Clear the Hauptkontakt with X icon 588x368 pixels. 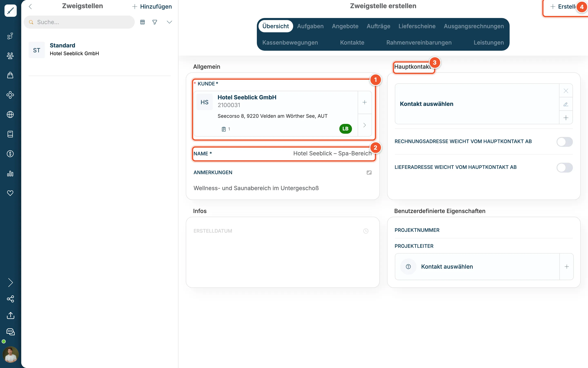566,91
